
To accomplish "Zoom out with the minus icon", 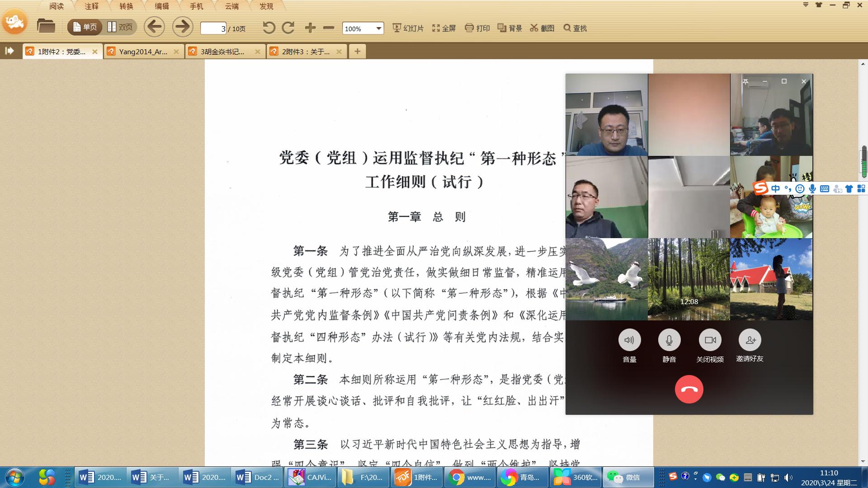I will click(329, 28).
